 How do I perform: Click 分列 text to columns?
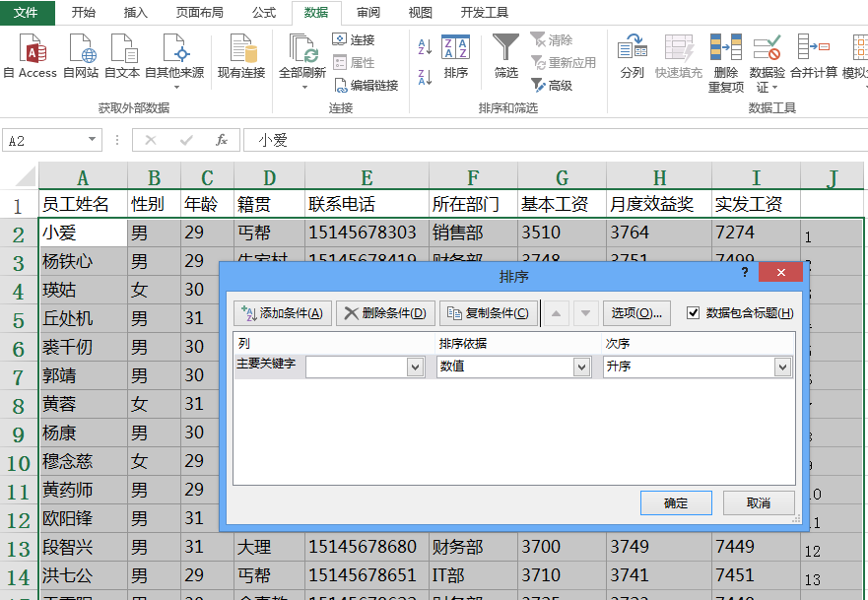[x=633, y=55]
